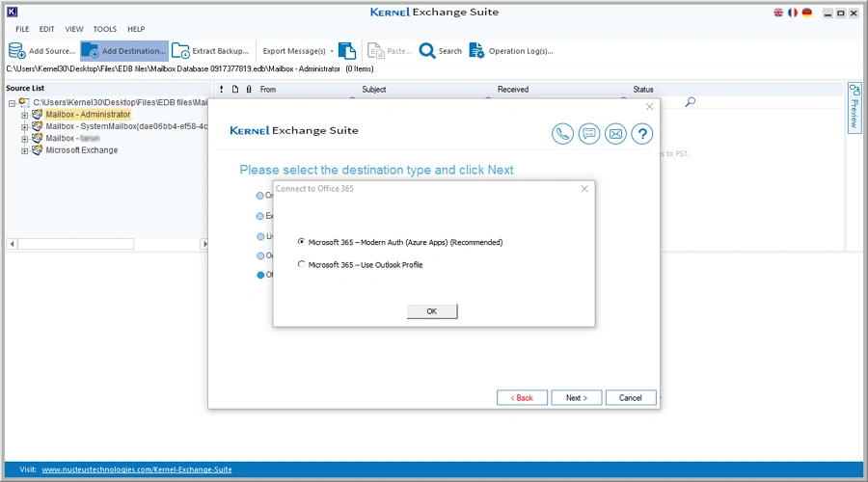The height and width of the screenshot is (482, 868).
Task: Click the phone contact icon in the wizard
Action: (562, 134)
